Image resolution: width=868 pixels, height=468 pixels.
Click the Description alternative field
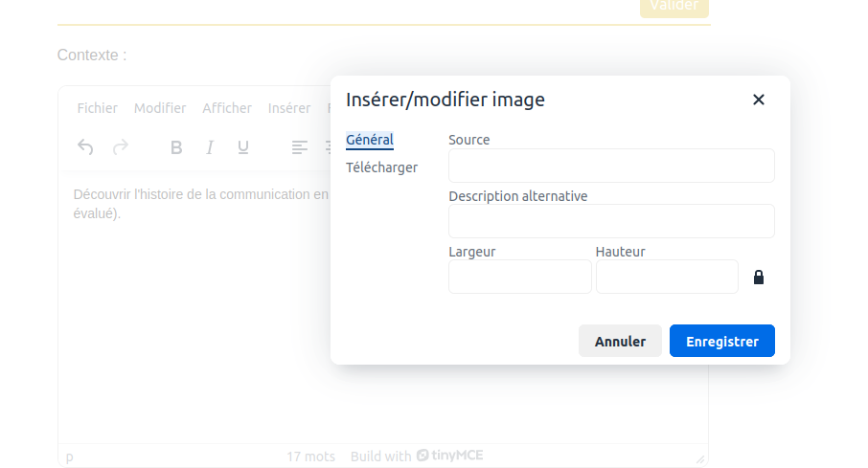[611, 221]
